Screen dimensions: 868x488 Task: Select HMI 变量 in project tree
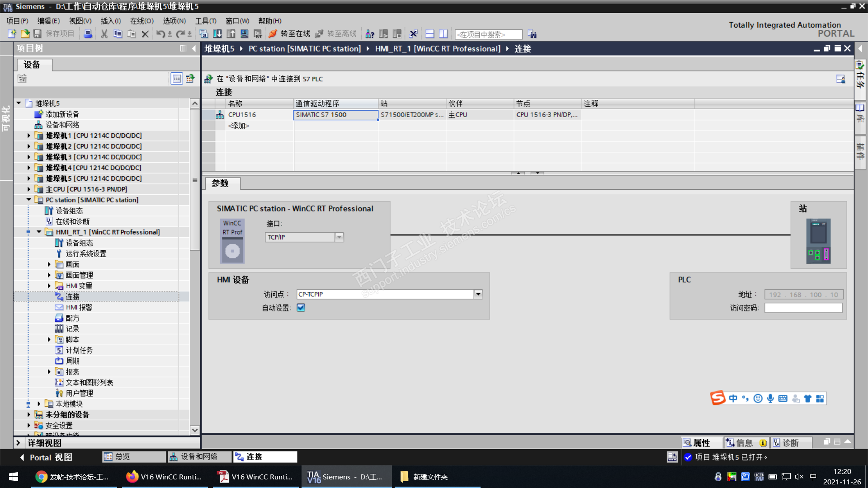pyautogui.click(x=79, y=286)
